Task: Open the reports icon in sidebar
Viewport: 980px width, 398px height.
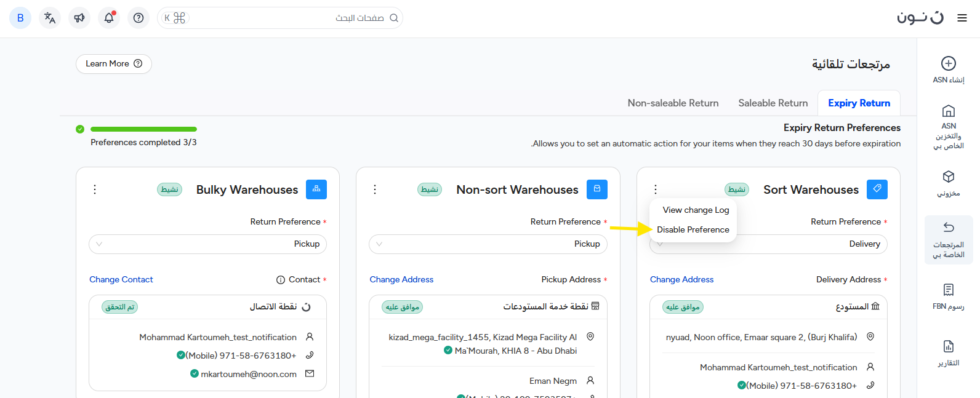Action: pos(948,346)
